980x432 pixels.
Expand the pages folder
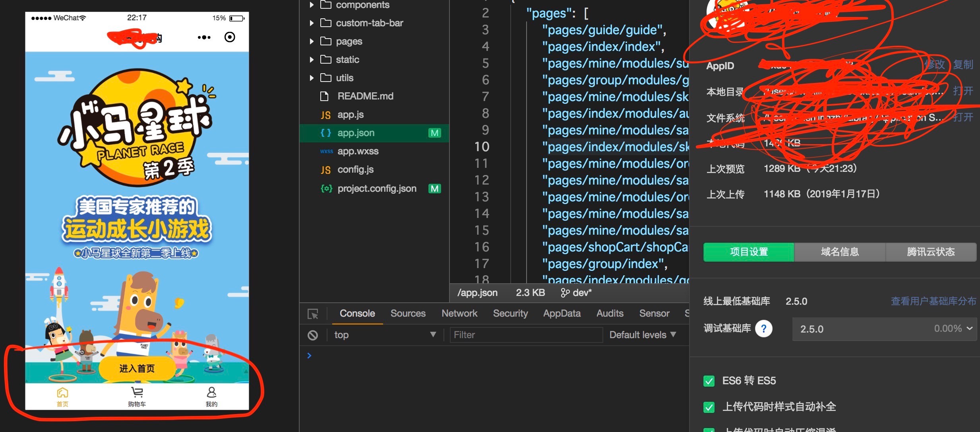(x=312, y=41)
